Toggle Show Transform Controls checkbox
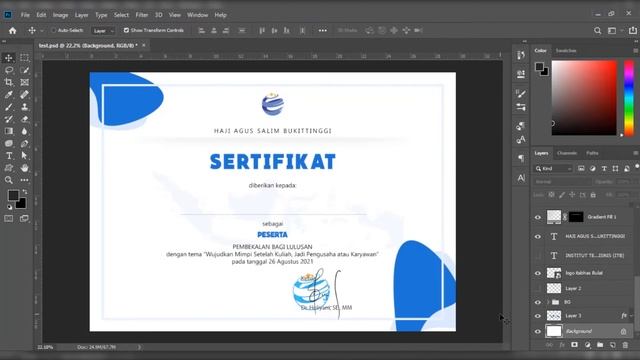This screenshot has width=640, height=360. (126, 30)
